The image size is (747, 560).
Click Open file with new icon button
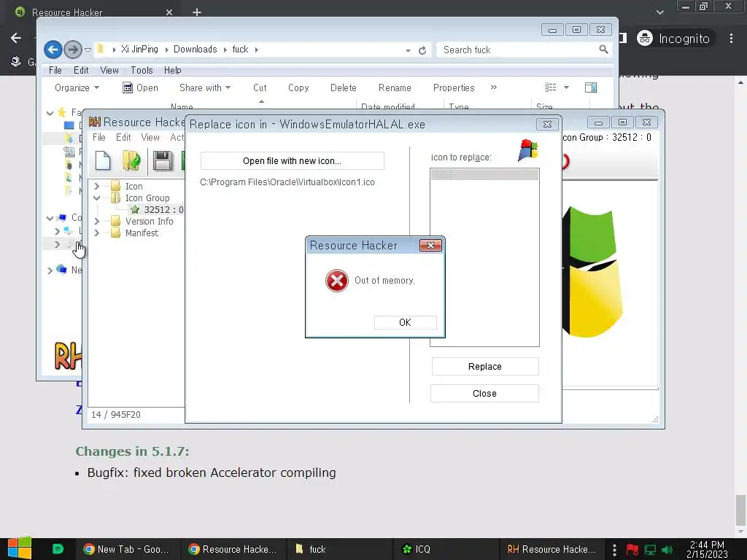pos(292,161)
